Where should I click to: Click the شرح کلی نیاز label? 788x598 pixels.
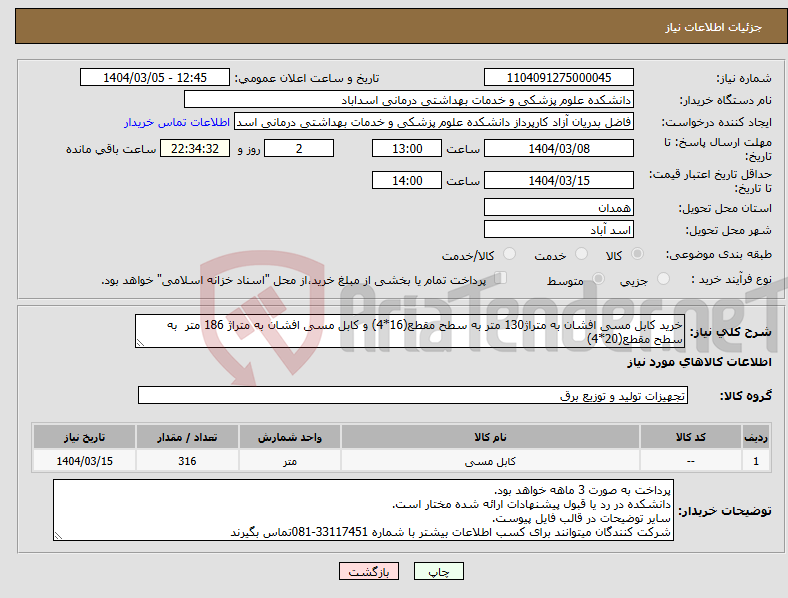pyautogui.click(x=730, y=332)
